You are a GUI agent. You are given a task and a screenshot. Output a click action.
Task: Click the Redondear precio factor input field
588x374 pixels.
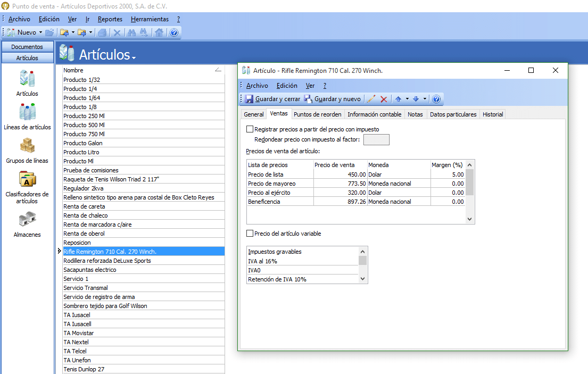(x=377, y=140)
